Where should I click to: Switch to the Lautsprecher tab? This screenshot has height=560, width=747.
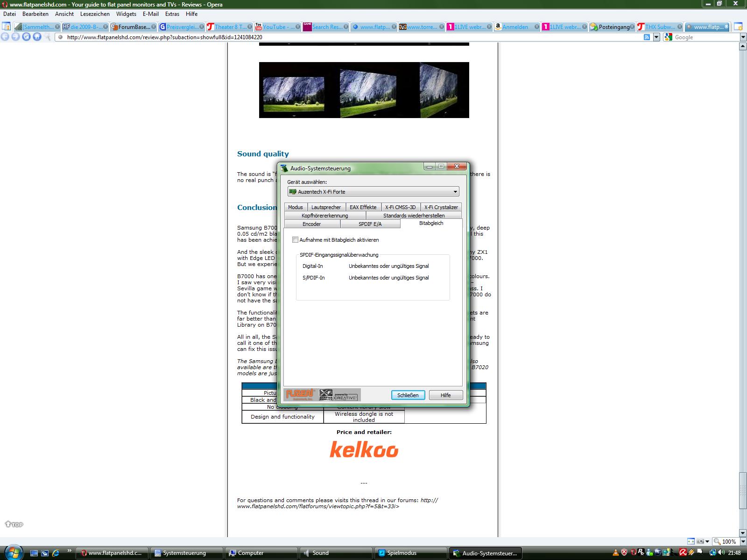[326, 207]
